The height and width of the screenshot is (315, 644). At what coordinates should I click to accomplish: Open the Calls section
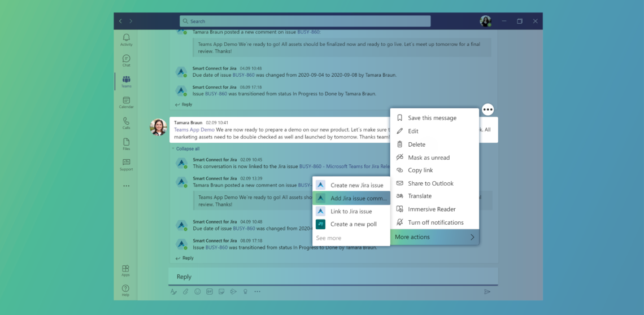point(126,123)
